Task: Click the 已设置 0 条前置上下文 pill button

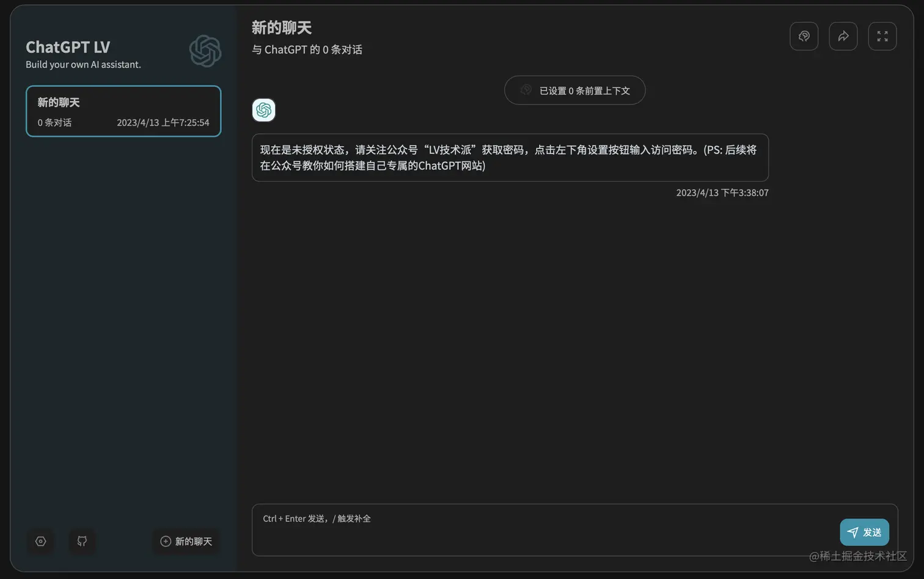Action: (x=574, y=90)
